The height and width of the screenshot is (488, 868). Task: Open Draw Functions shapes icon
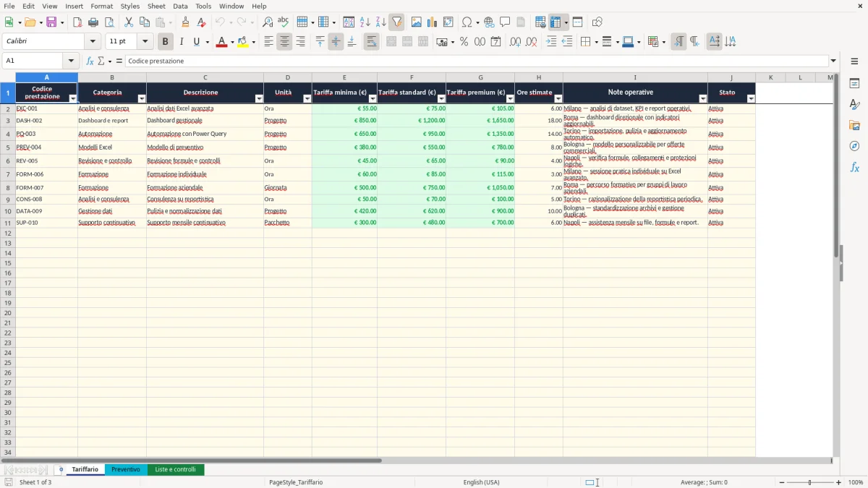coord(597,22)
